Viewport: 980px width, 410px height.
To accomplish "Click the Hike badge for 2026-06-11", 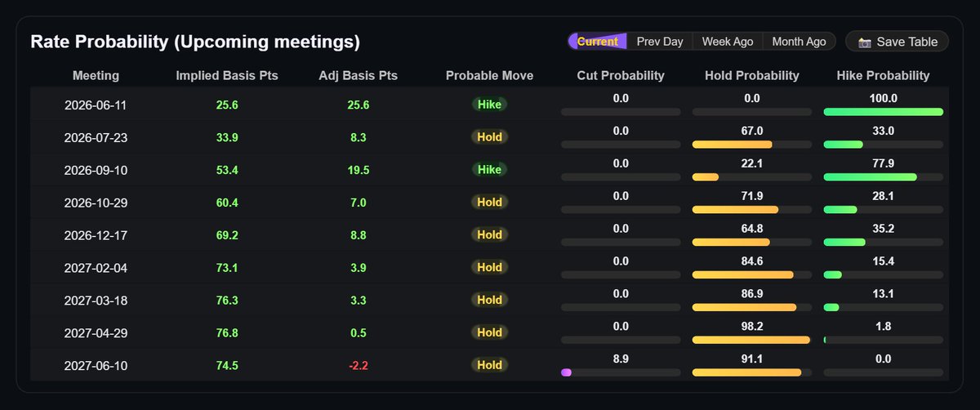I will click(489, 104).
